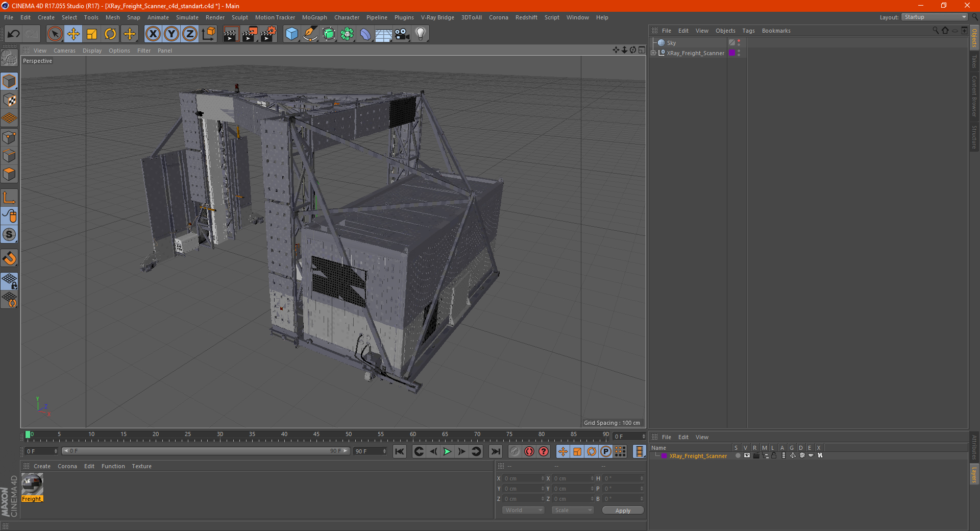Click the timeline range slider bar
This screenshot has height=531, width=980.
coord(206,451)
